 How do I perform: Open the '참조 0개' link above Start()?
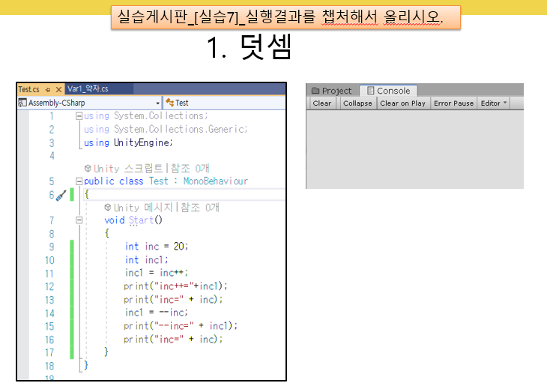200,208
